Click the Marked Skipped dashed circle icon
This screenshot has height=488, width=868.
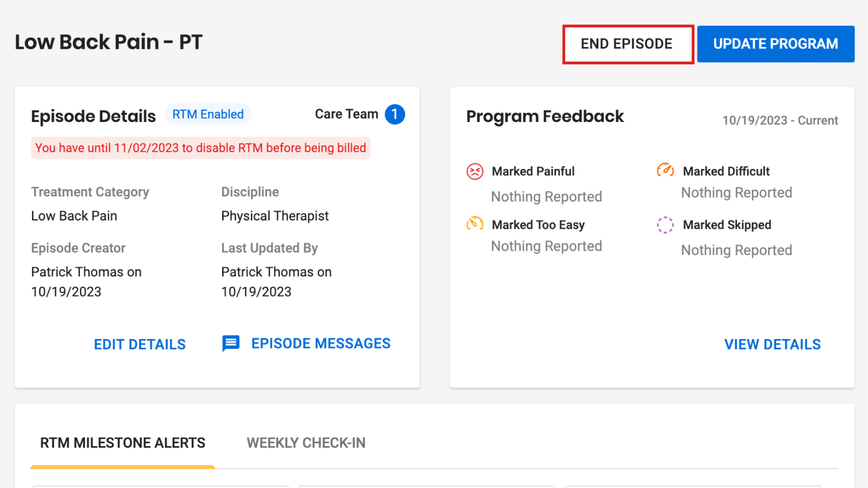pos(665,225)
